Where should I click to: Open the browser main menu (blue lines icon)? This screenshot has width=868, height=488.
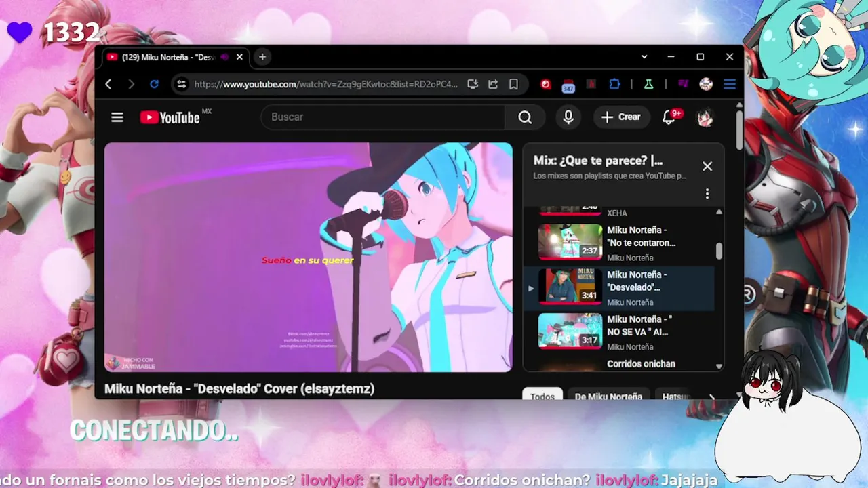730,84
